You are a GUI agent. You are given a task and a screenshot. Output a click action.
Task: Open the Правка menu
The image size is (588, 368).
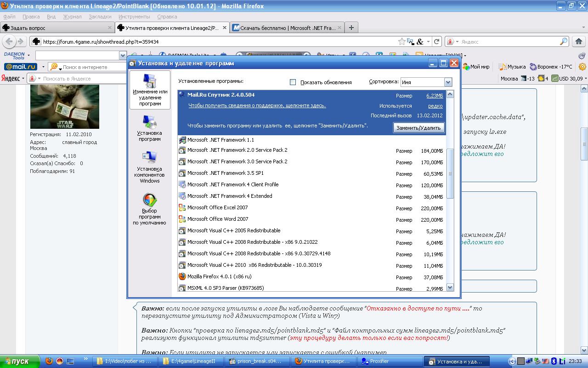pos(31,17)
